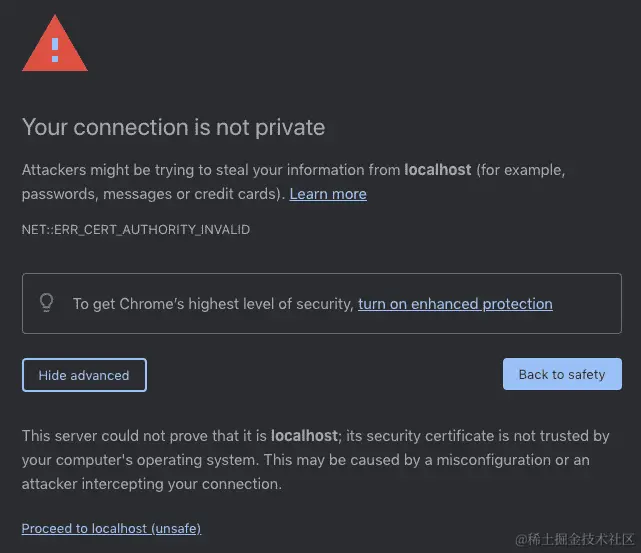Click bold localhost in the Attackers sentence
The width and height of the screenshot is (641, 553).
[437, 170]
